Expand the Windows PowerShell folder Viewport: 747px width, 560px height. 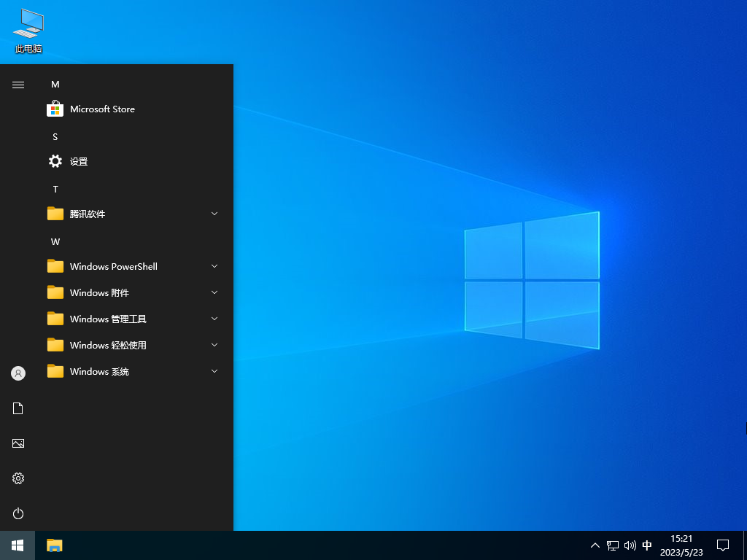tap(214, 266)
